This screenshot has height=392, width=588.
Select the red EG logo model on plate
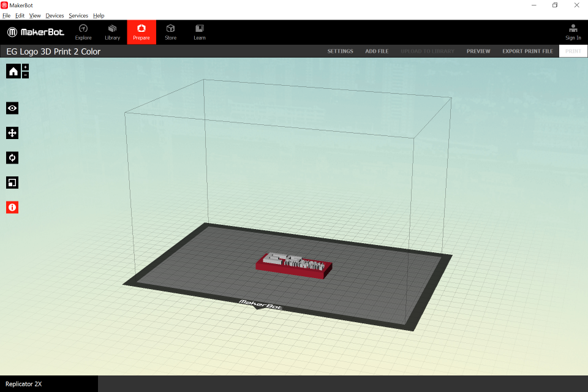pos(293,266)
